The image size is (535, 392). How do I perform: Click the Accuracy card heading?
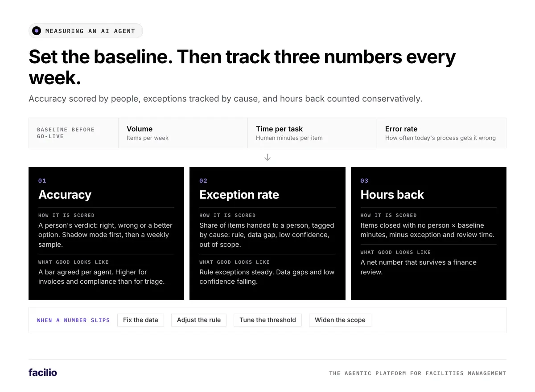[65, 195]
